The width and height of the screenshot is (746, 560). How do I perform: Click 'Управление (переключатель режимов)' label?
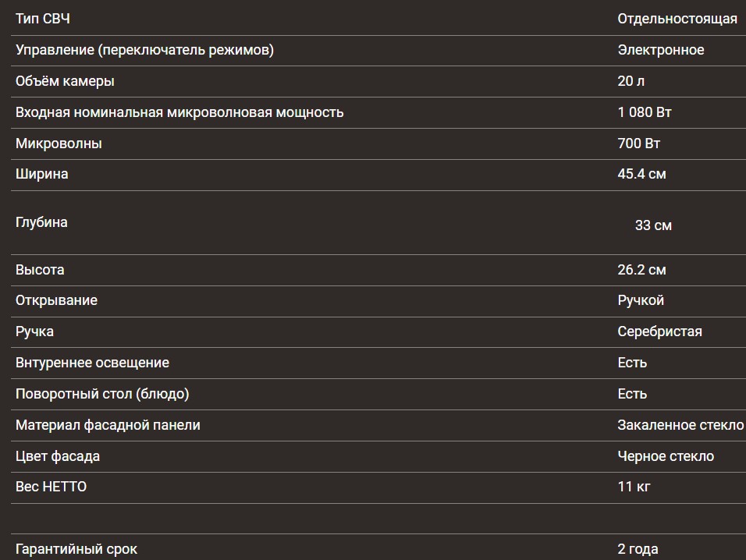click(x=144, y=50)
